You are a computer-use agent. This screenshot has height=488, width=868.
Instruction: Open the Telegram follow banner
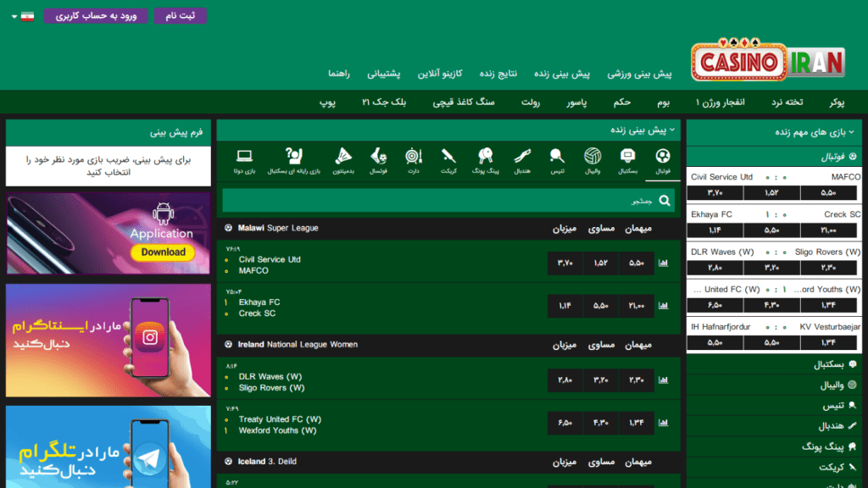108,447
